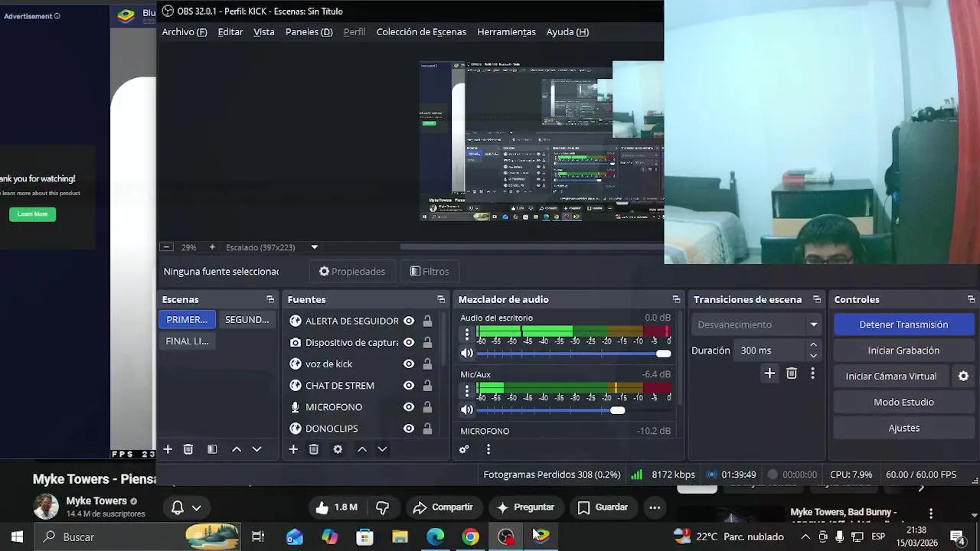Open advanced audio properties gears icon
980x551 pixels.
[464, 449]
